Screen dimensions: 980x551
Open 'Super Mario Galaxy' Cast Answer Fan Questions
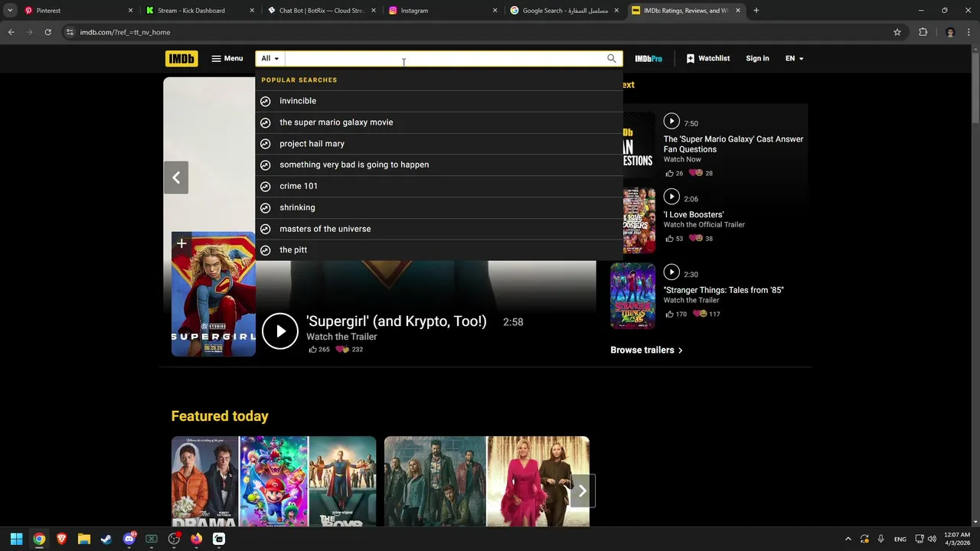pos(733,144)
